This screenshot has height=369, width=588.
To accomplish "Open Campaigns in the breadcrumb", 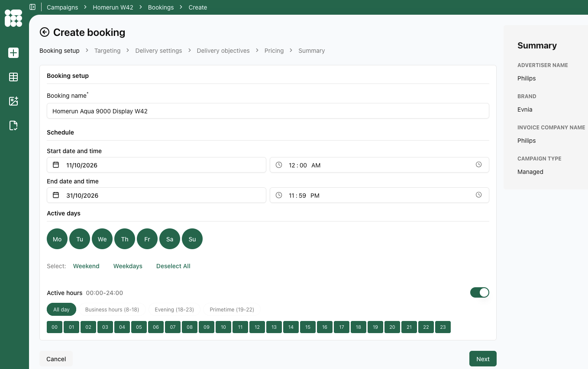I will click(62, 7).
